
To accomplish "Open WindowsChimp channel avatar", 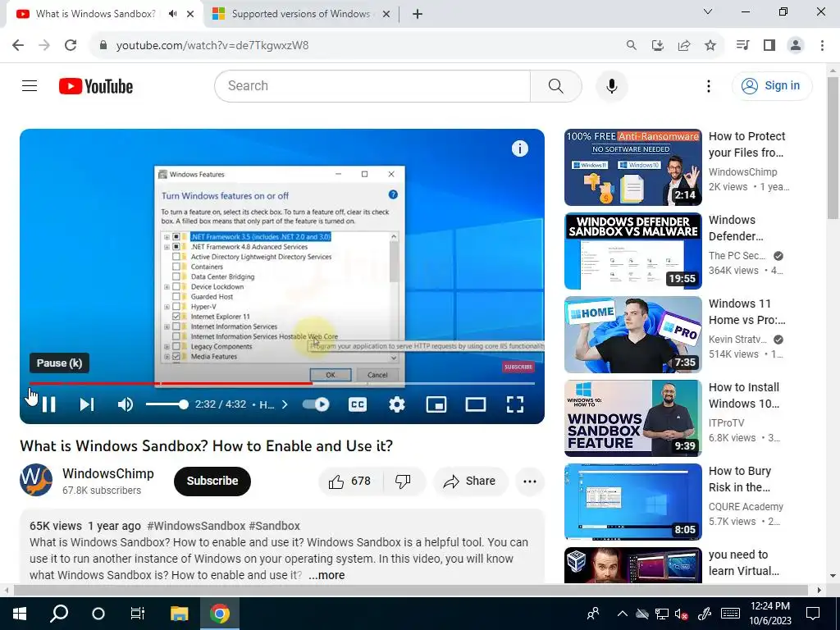I will 36,480.
